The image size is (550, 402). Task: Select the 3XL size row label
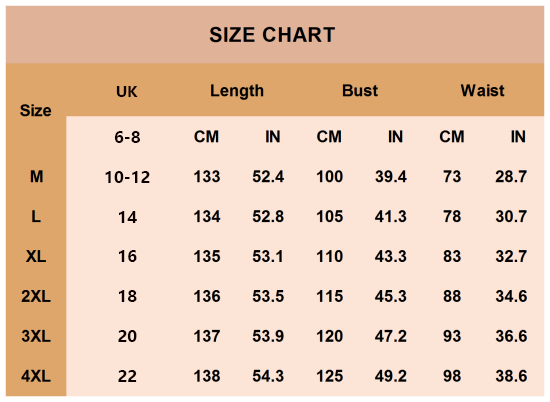click(36, 336)
